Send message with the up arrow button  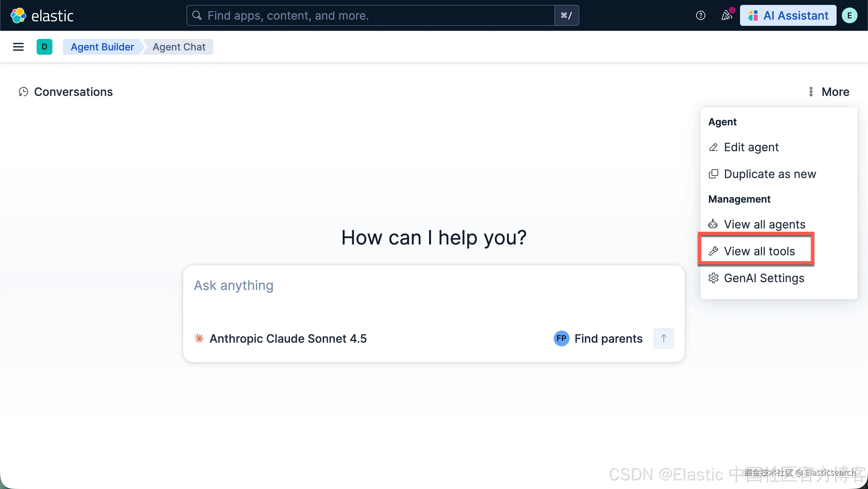point(663,338)
